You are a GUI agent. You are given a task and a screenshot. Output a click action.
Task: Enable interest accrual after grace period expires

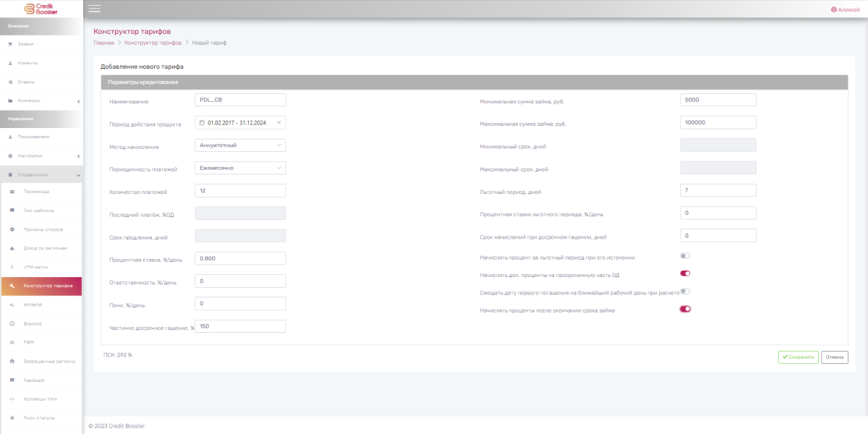pos(685,255)
